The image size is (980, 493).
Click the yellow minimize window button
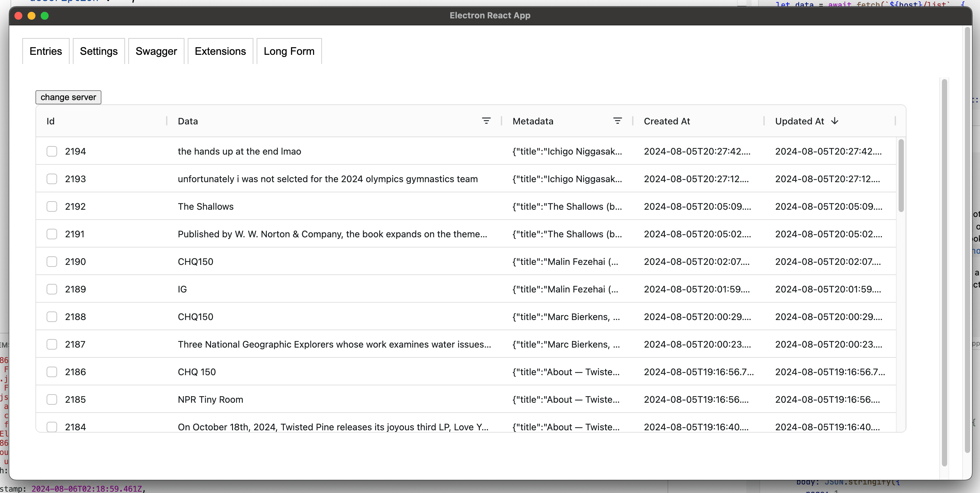(x=32, y=16)
